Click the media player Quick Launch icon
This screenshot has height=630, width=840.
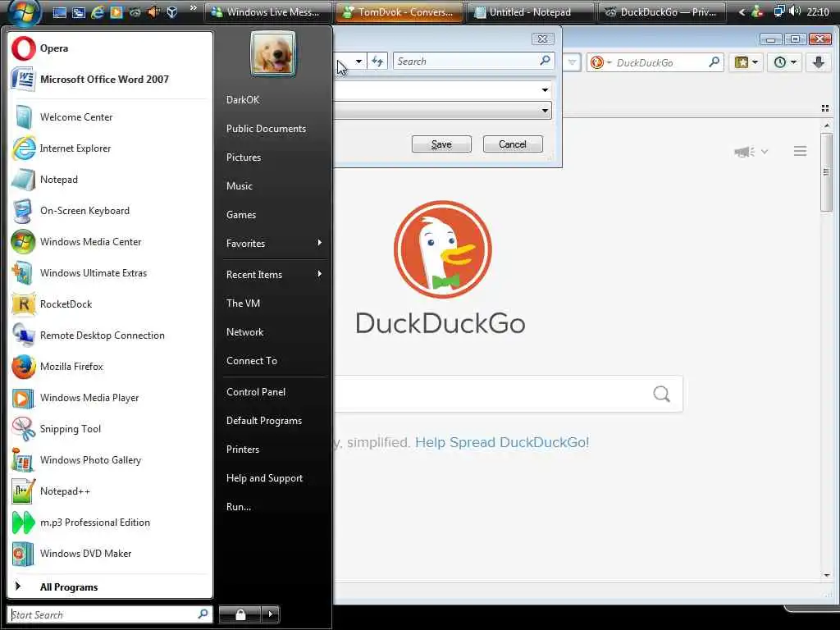pos(116,11)
